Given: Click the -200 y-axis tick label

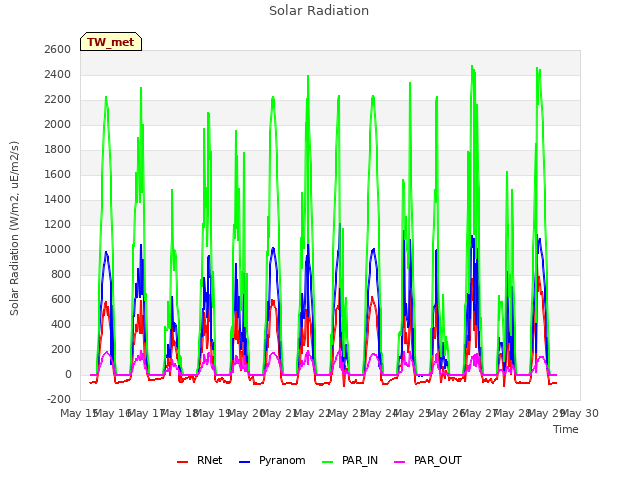Looking at the screenshot, I should coord(59,399).
